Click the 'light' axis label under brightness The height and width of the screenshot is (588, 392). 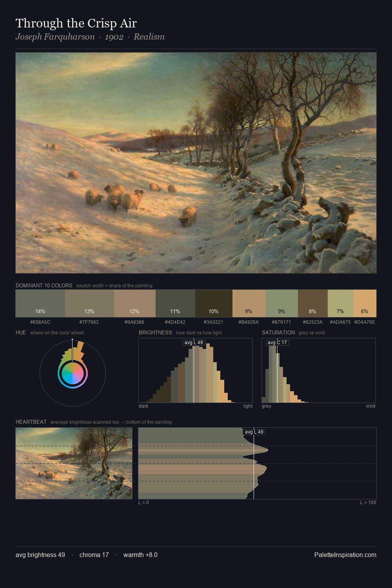coord(248,406)
